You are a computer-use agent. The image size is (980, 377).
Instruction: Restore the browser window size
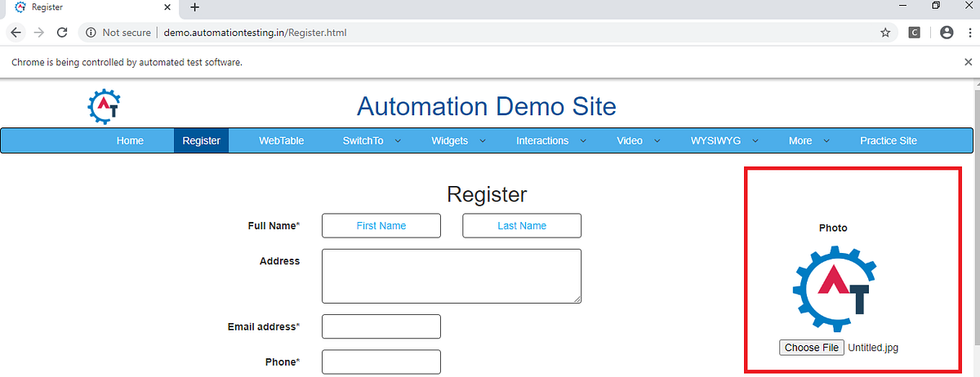tap(936, 6)
